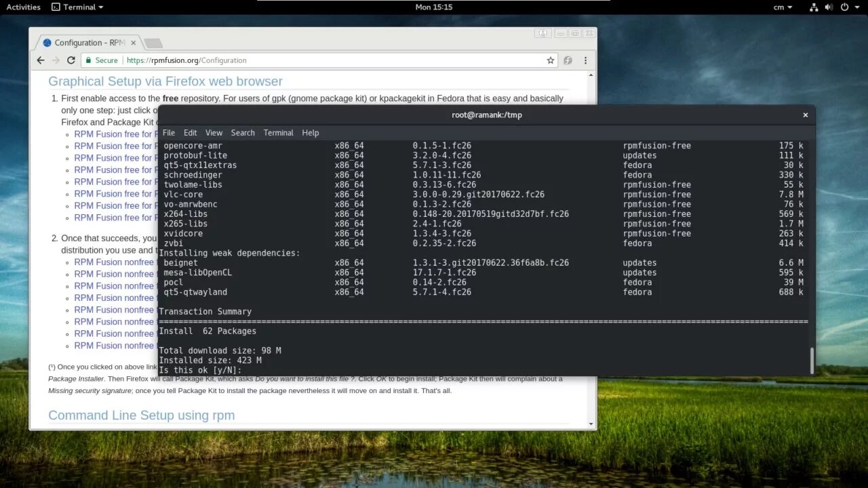Click 'Total download size: 98 M' line

pos(220,350)
